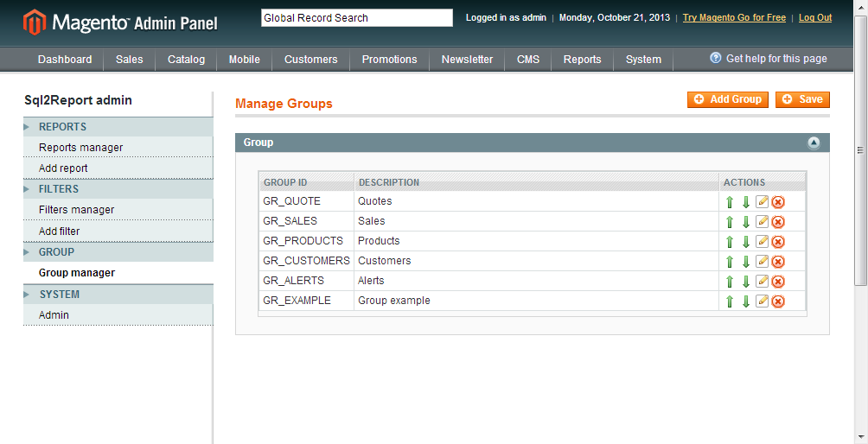This screenshot has height=444, width=868.
Task: Move GR_EXAMPLE group up
Action: pos(730,301)
